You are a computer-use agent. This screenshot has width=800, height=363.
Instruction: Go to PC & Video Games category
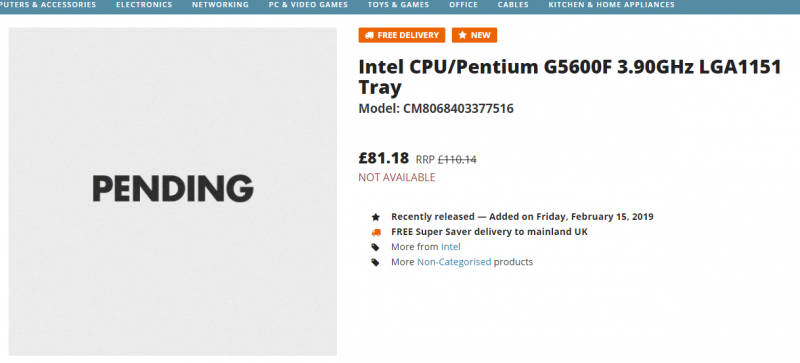(308, 5)
